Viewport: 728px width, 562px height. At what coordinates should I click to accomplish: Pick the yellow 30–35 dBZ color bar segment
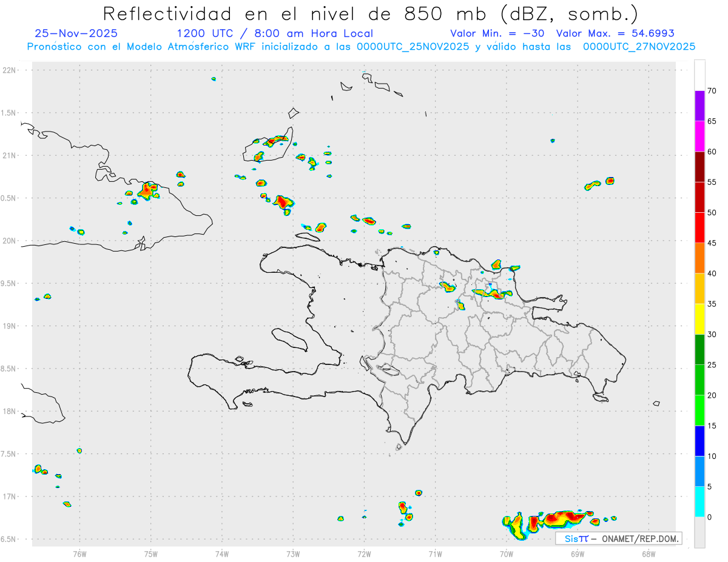699,319
